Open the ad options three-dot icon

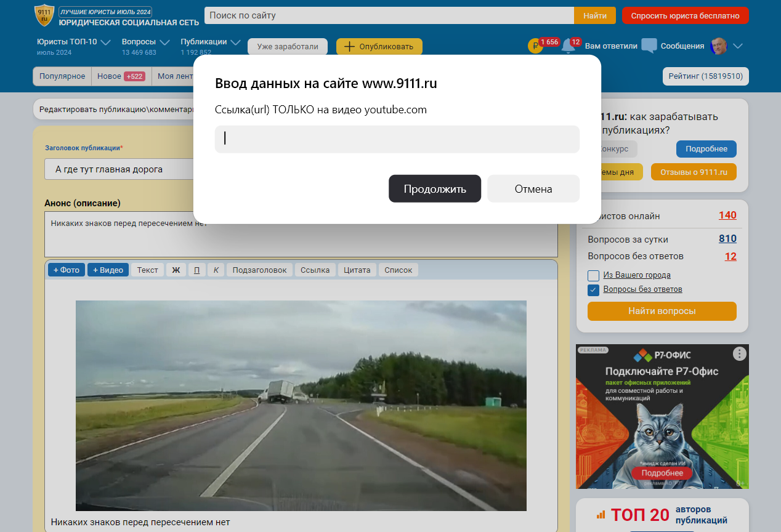click(x=739, y=353)
